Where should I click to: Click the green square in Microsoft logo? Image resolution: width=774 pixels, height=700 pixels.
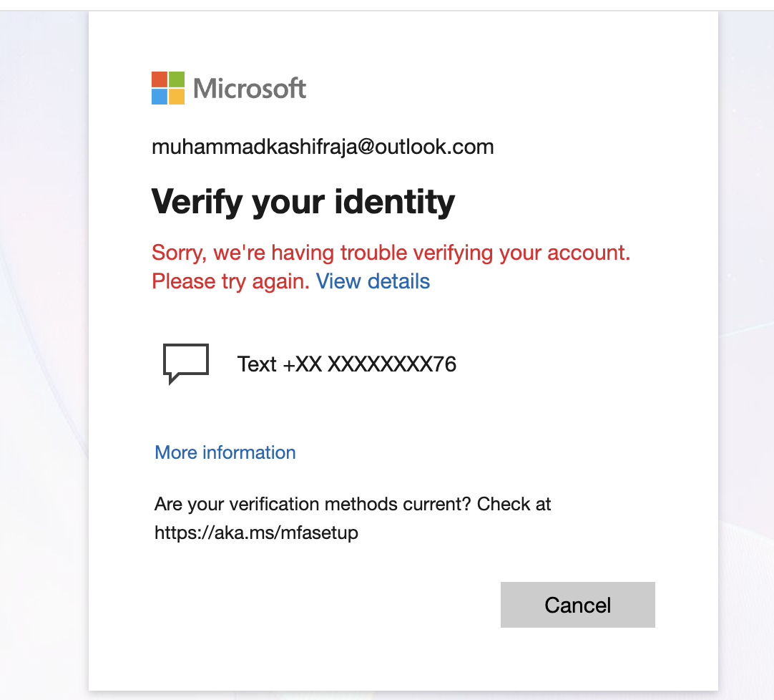(x=177, y=79)
